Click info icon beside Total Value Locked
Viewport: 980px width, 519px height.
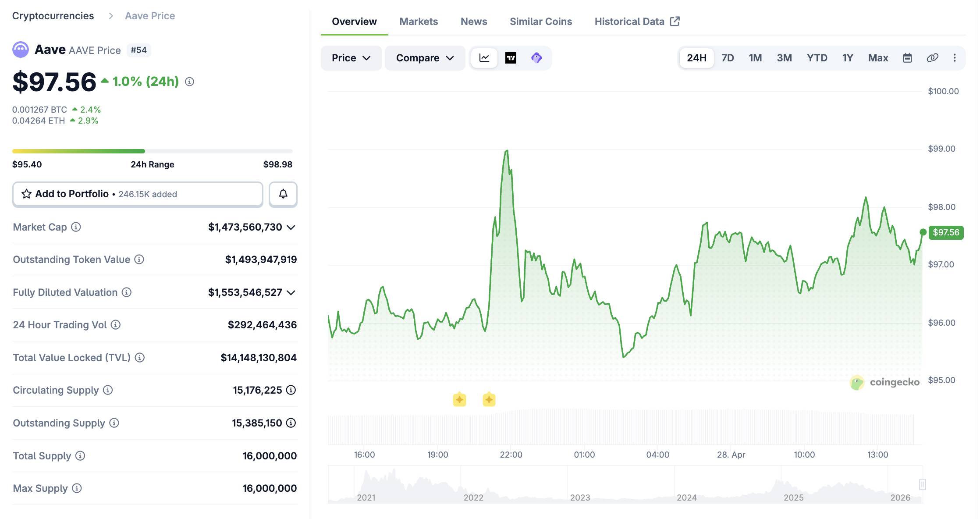[x=139, y=358]
